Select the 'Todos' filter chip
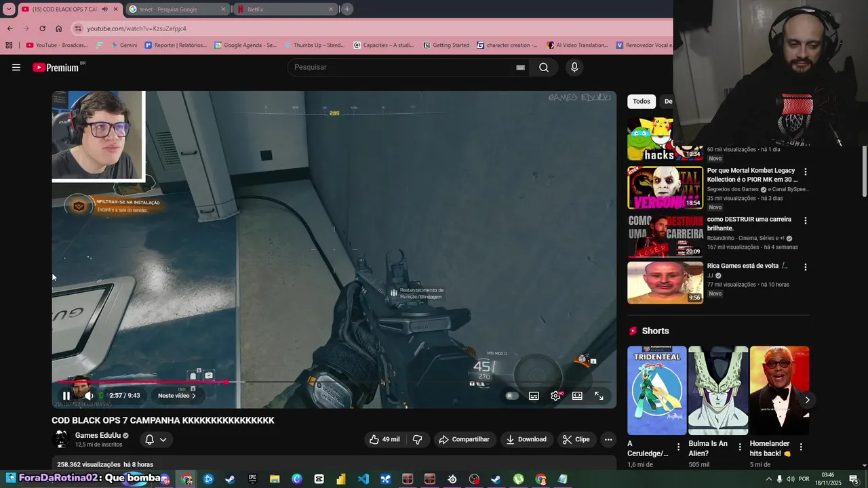 pyautogui.click(x=642, y=101)
